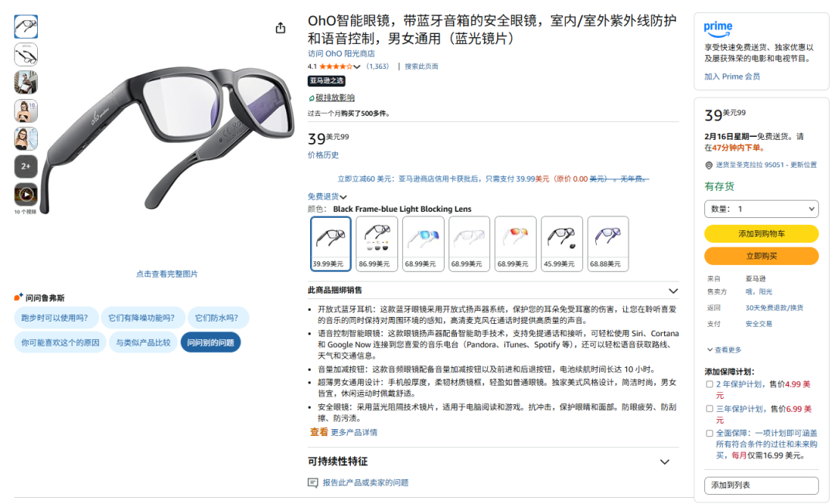The height and width of the screenshot is (504, 835).
Task: Open the price history link
Action: click(322, 155)
